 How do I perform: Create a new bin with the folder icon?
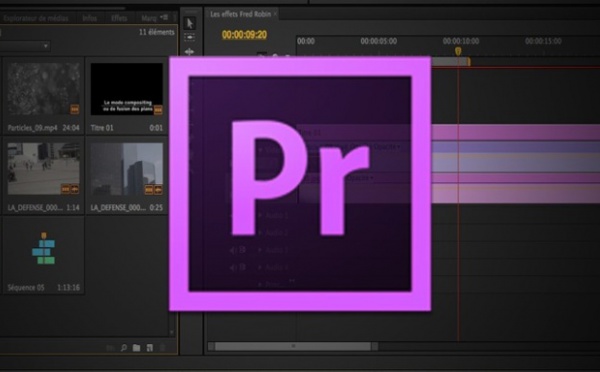click(x=136, y=348)
